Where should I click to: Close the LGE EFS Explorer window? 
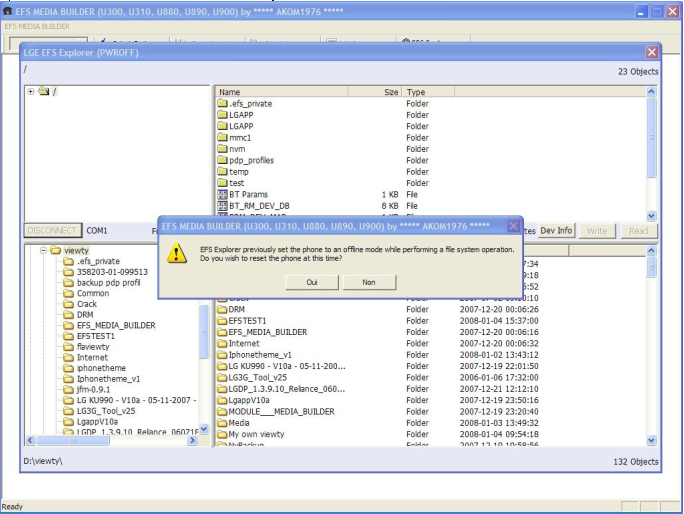[652, 52]
